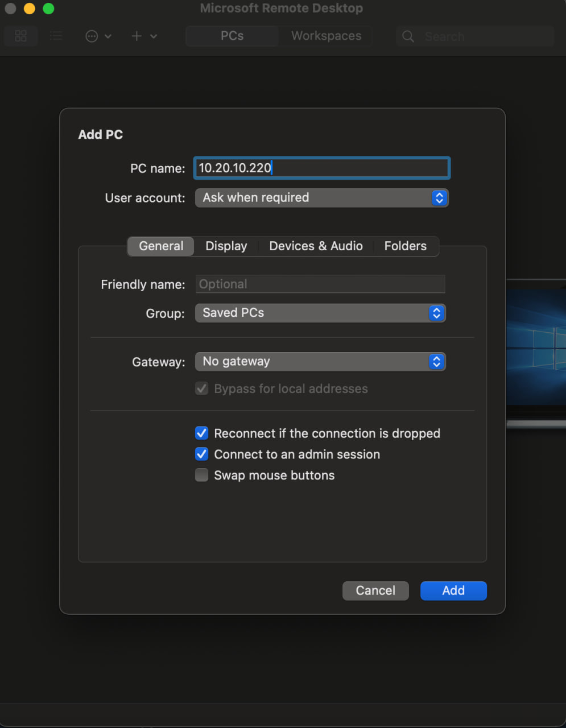This screenshot has height=728, width=566.
Task: Switch to the Display tab
Action: (x=226, y=246)
